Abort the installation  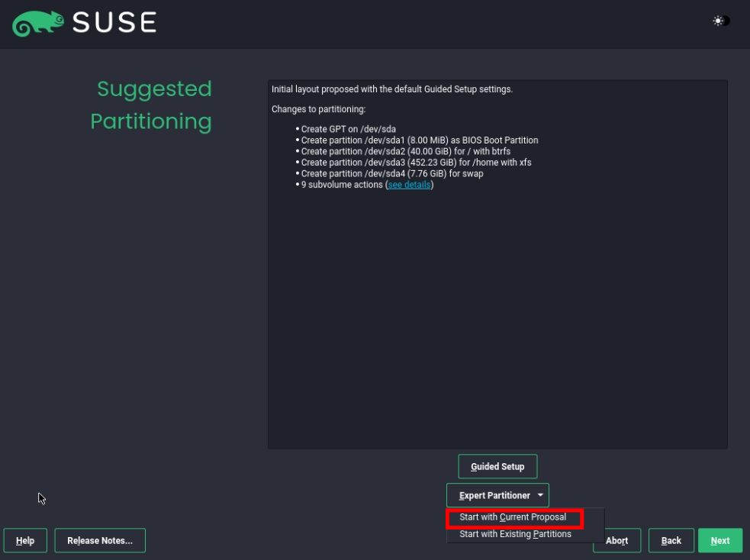(617, 540)
